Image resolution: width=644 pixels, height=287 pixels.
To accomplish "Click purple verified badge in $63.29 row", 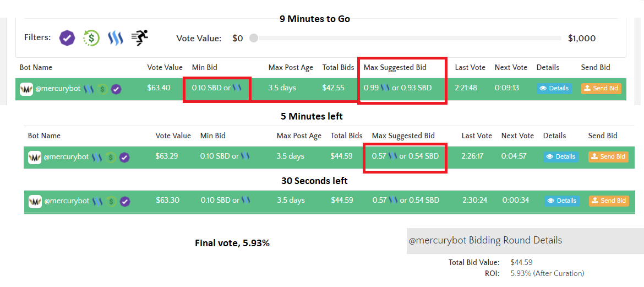I will pos(125,157).
